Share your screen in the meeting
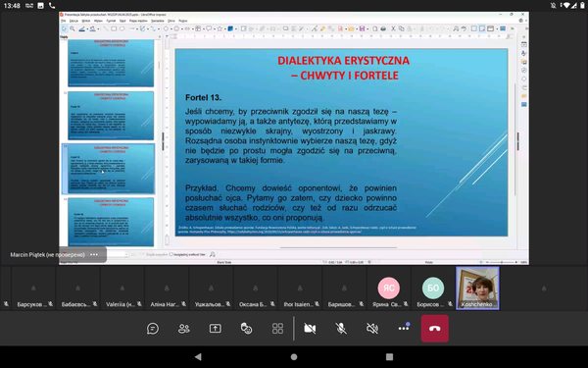 216,329
